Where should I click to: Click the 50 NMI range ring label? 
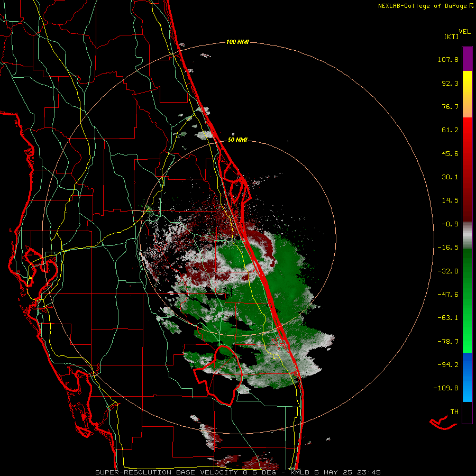point(237,140)
